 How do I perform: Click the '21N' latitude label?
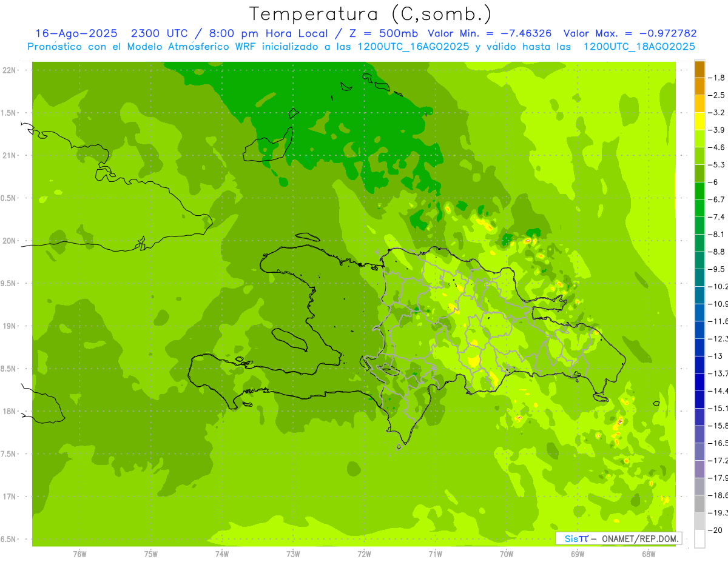(x=10, y=155)
